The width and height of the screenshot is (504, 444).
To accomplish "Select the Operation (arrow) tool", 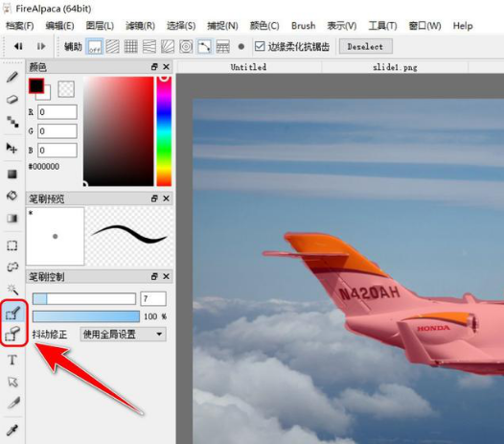I will pyautogui.click(x=12, y=382).
